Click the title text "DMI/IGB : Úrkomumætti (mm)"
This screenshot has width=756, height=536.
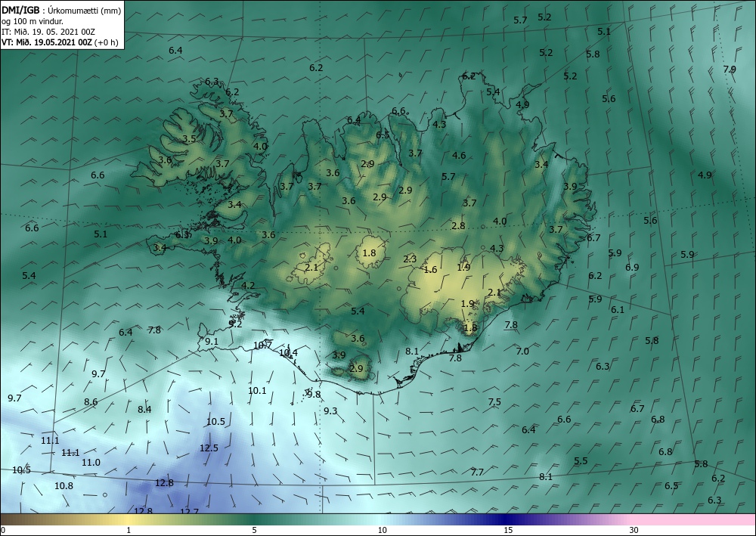(x=61, y=10)
